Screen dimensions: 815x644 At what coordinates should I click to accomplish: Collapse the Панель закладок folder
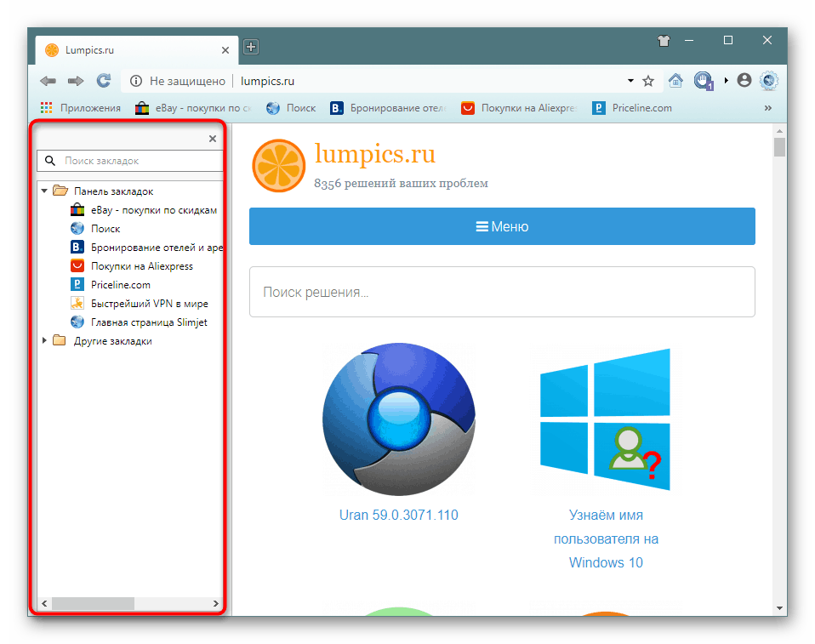click(x=44, y=191)
